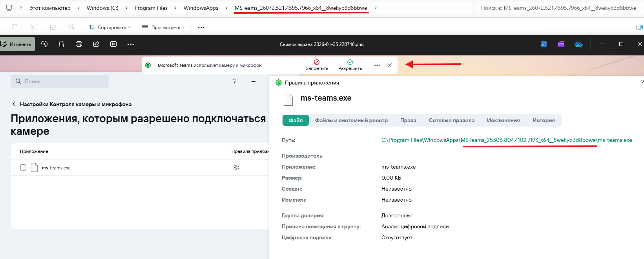This screenshot has height=259, width=644.
Task: Expand chevron after MSTeams folder breadcrumb
Action: coord(376,8)
